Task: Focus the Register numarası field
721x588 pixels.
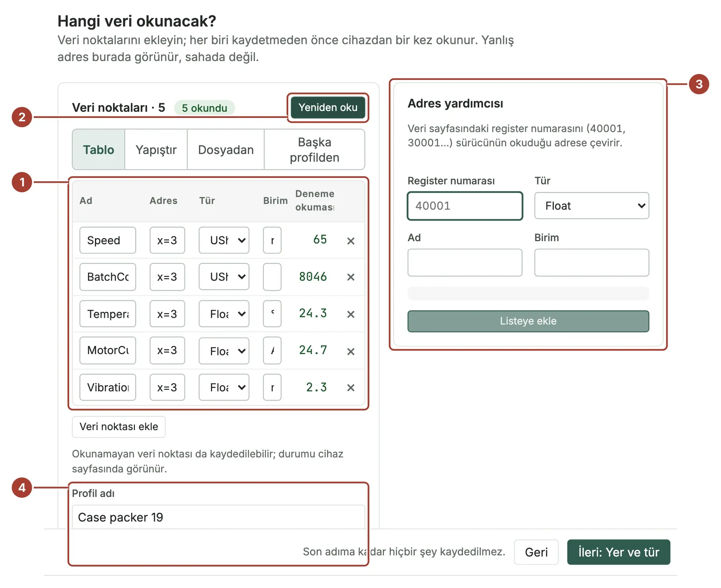Action: click(465, 206)
